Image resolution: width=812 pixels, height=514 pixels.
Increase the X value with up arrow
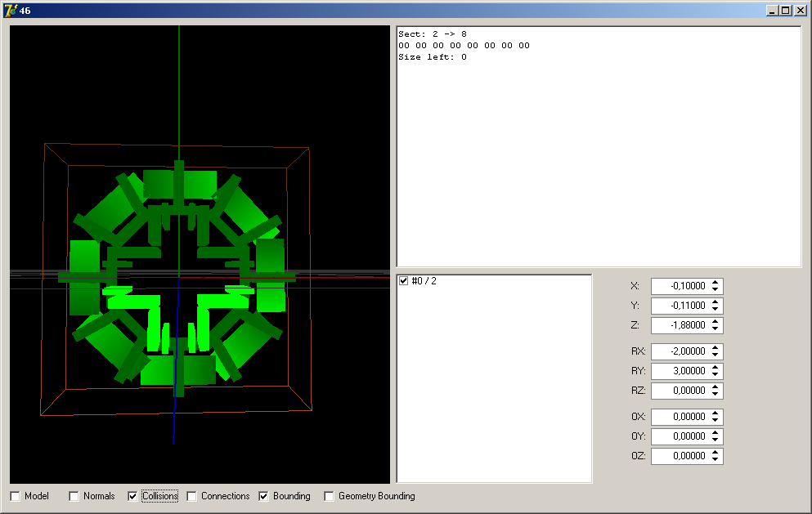click(716, 283)
